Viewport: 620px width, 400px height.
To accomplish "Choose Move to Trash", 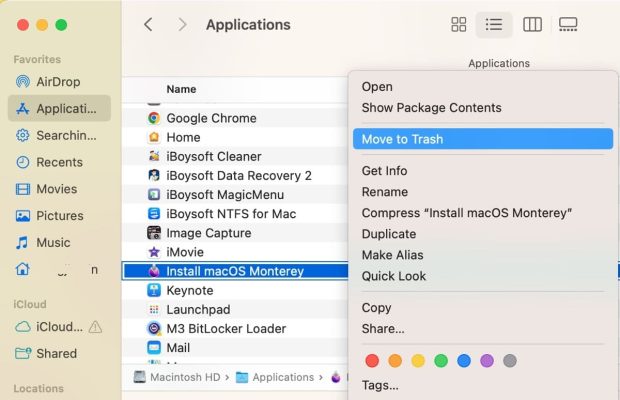I will 483,139.
